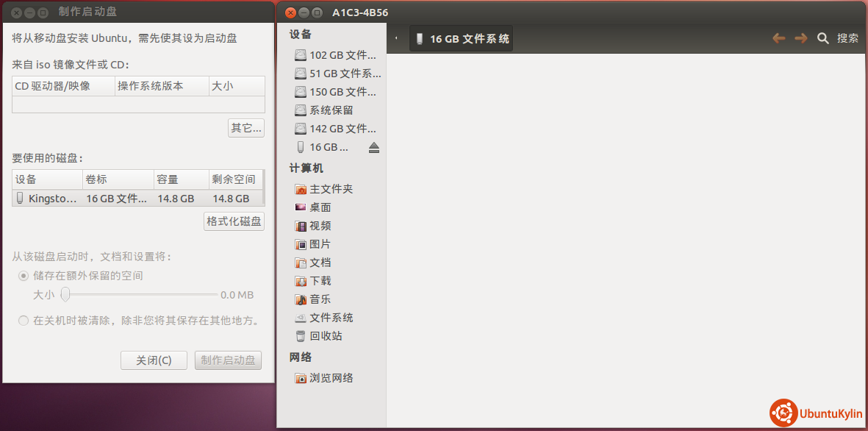This screenshot has width=868, height=431.
Task: Click the persistence size slider handle
Action: pos(65,295)
